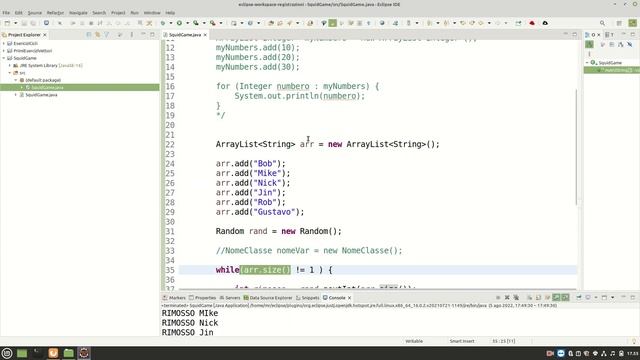Click the New Java Package icon
The image size is (640, 360).
pyautogui.click(x=233, y=23)
